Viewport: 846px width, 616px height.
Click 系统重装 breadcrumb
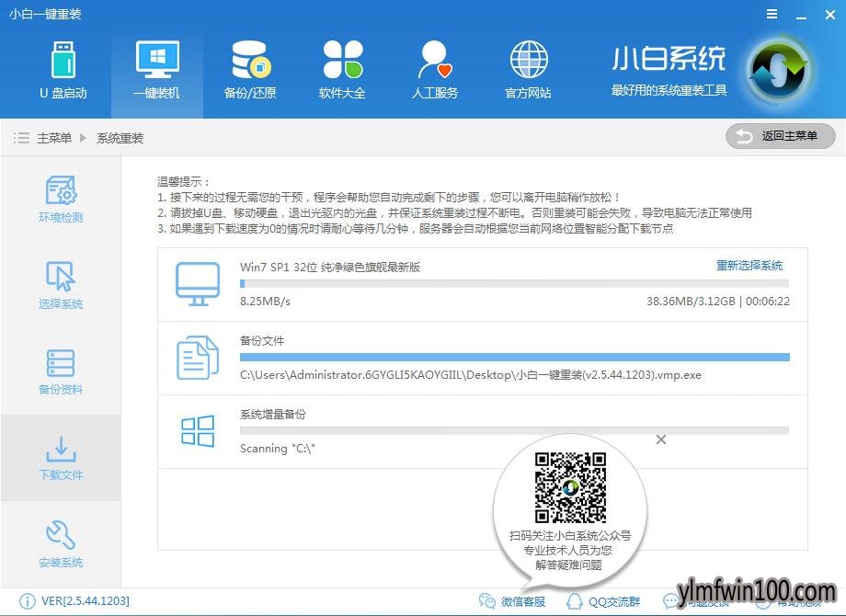click(x=120, y=138)
